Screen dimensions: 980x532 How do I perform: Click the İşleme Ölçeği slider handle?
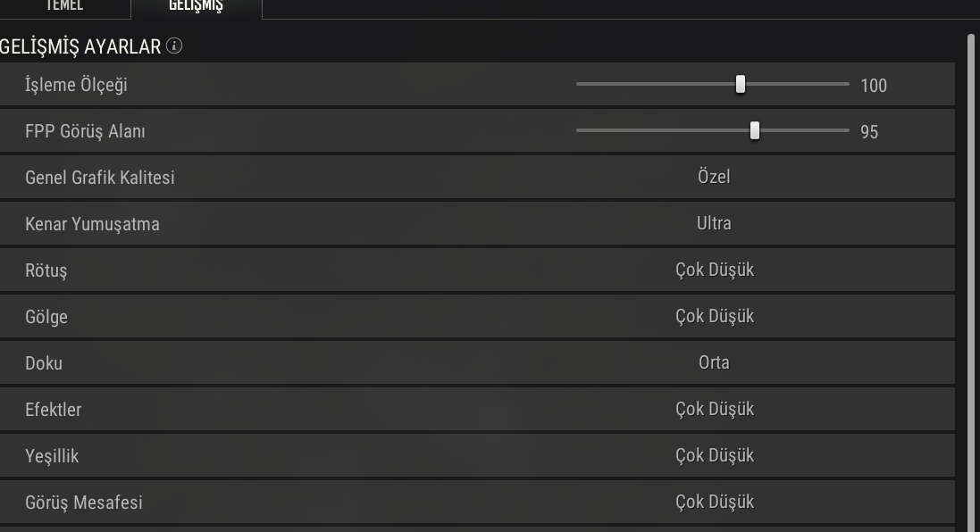(x=741, y=85)
